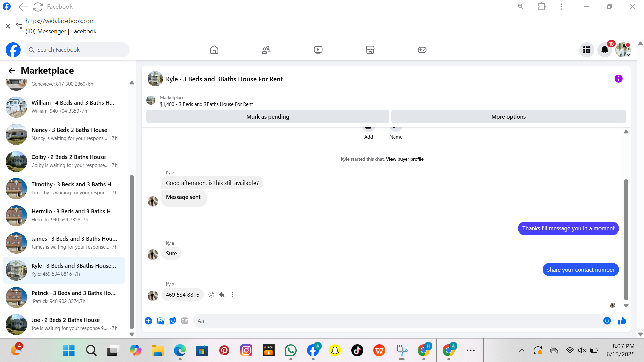The width and height of the screenshot is (644, 362).
Task: Open the browser three-dot menu
Action: click(x=561, y=7)
